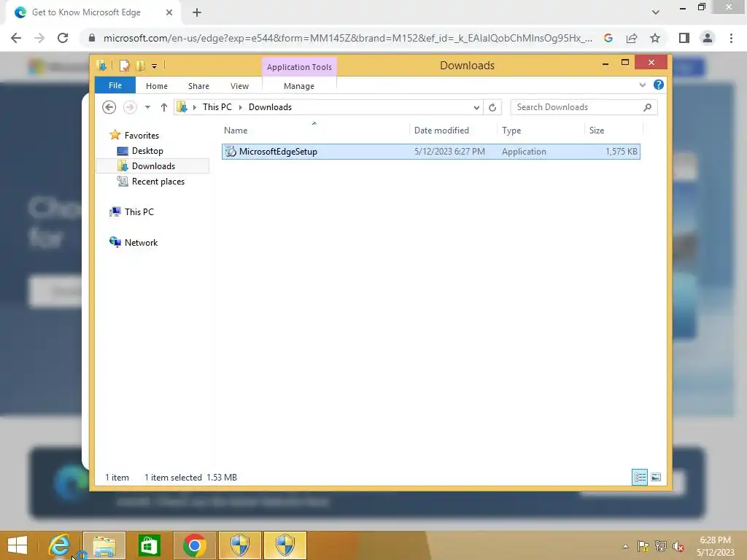Viewport: 747px width, 560px height.
Task: Open the View ribbon tab
Action: click(239, 86)
